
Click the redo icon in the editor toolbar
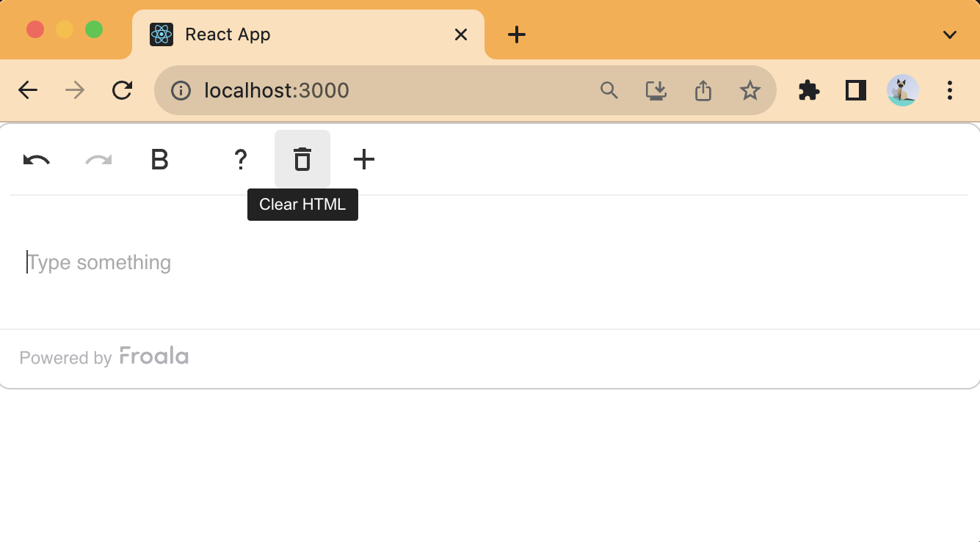click(97, 159)
